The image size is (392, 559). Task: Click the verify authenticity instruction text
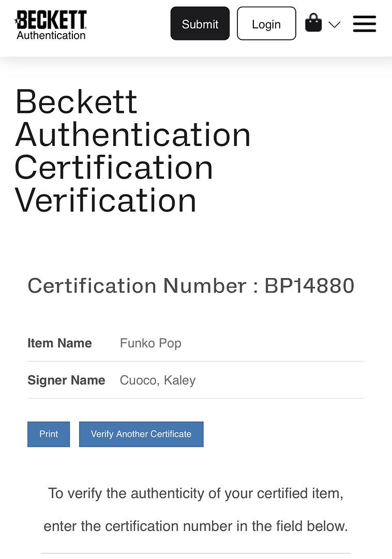point(195,493)
